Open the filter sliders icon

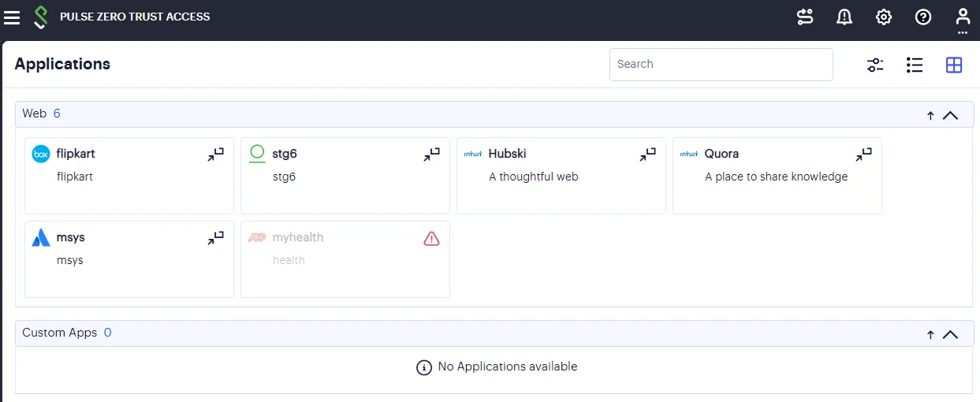[x=875, y=65]
